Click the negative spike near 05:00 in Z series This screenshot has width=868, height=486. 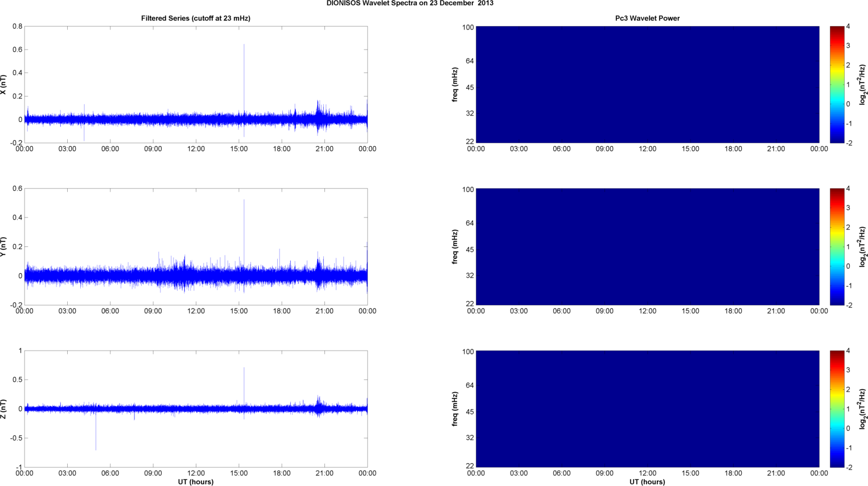tap(96, 430)
